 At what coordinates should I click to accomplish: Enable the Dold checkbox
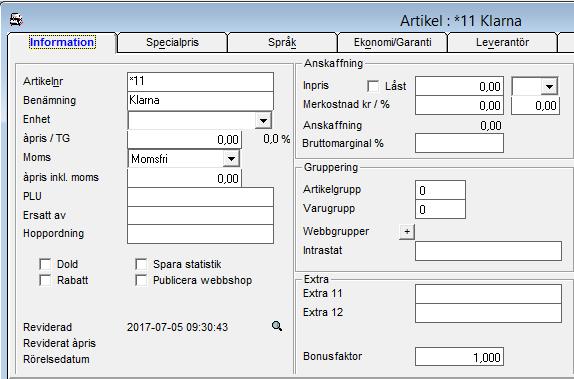coord(45,264)
